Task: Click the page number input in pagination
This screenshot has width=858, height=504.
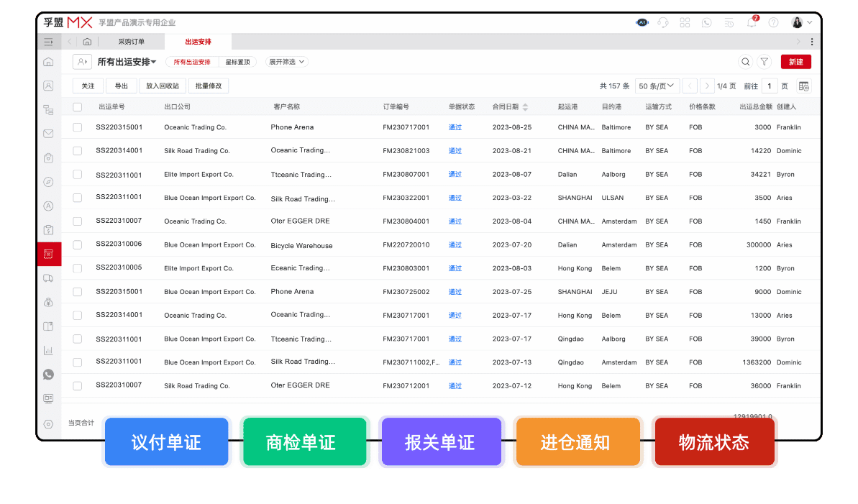Action: click(770, 86)
